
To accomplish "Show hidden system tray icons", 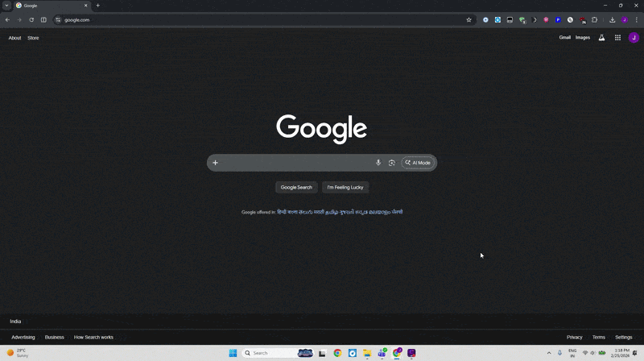I will [549, 353].
